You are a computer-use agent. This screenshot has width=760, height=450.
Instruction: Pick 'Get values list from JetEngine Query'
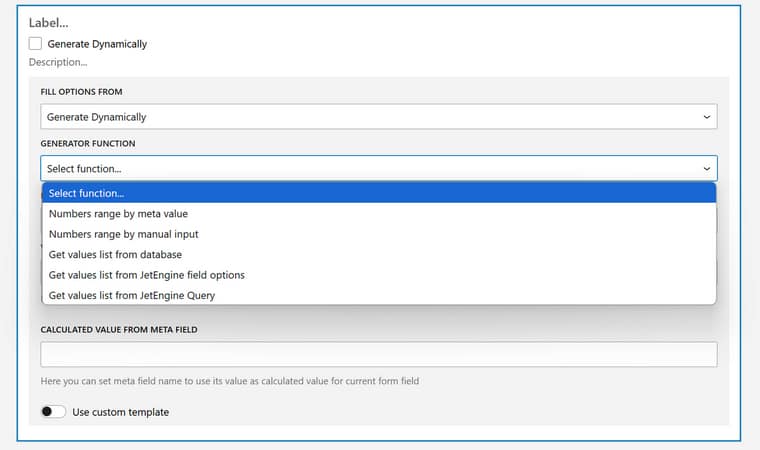[x=131, y=295]
